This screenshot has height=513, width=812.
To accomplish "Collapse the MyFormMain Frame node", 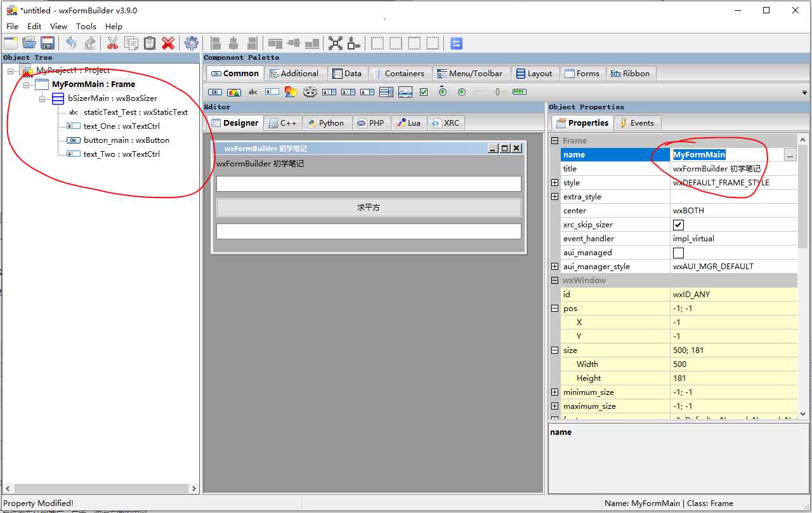I will [27, 85].
